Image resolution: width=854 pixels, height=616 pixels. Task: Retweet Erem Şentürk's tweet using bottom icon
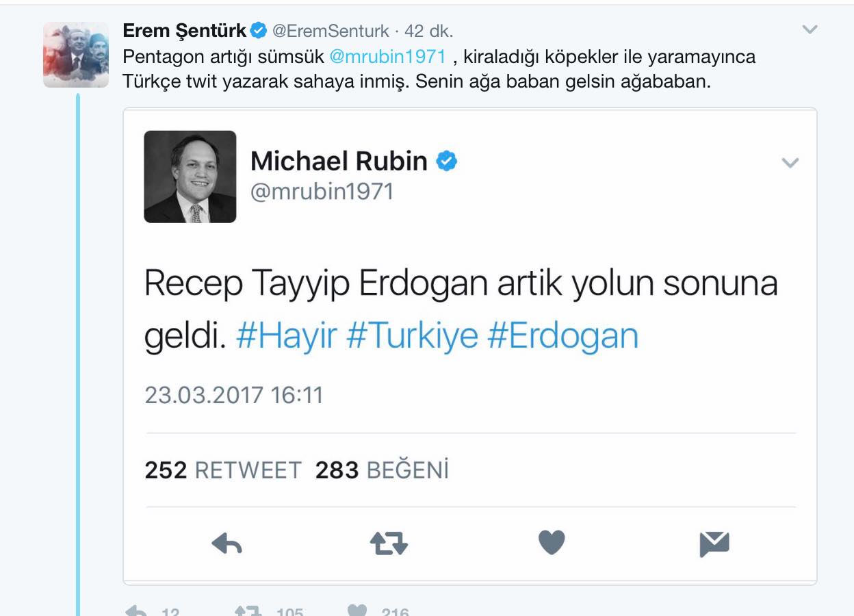pos(248,611)
